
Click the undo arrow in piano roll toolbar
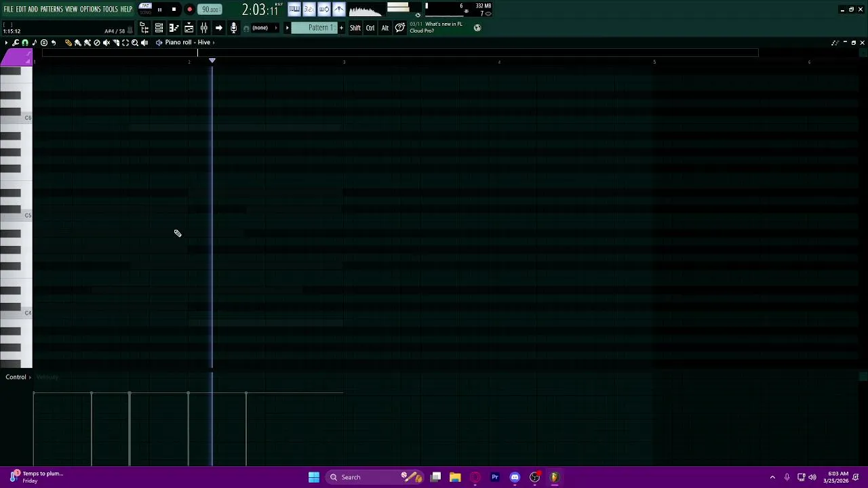(x=54, y=43)
